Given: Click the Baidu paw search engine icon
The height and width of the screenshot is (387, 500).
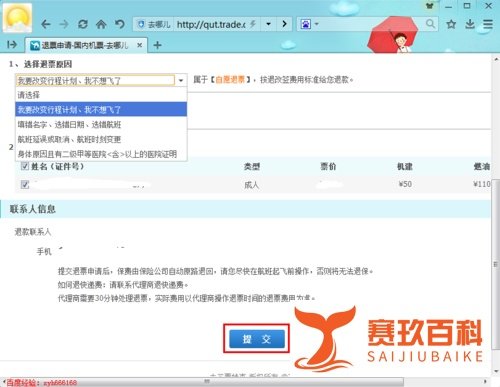Looking at the screenshot, I should (x=305, y=24).
